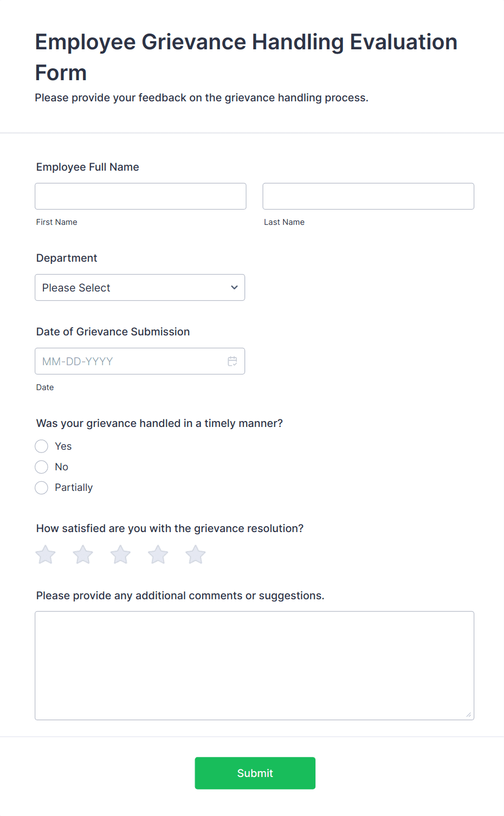This screenshot has width=504, height=816.
Task: Click the chevron on the Department selector
Action: coord(234,287)
